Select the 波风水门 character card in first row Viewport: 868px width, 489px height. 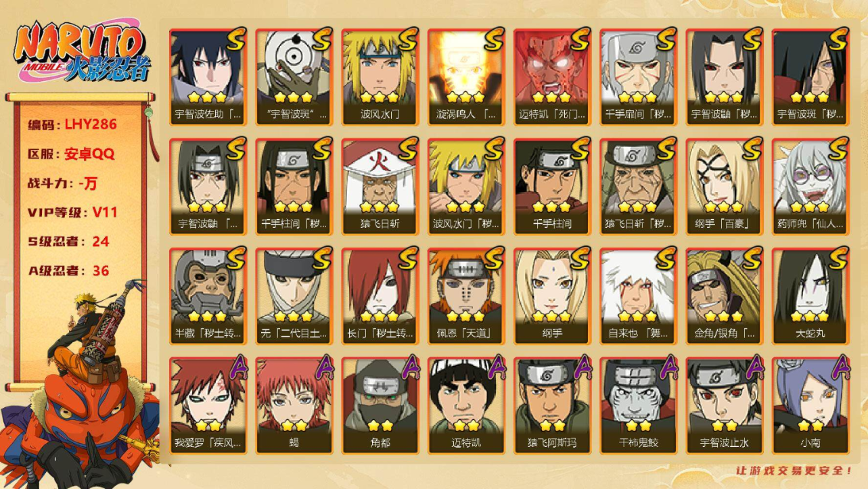click(380, 76)
